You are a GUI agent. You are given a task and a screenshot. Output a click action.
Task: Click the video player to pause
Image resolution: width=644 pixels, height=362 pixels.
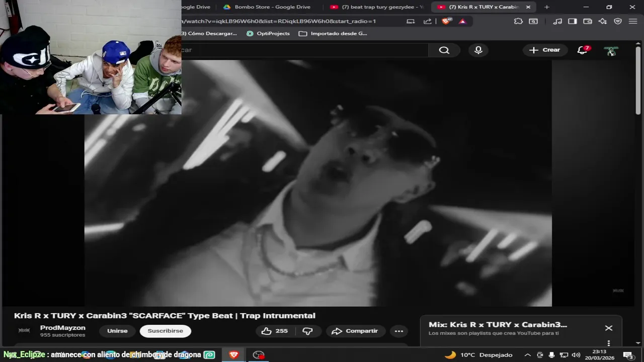pyautogui.click(x=318, y=183)
